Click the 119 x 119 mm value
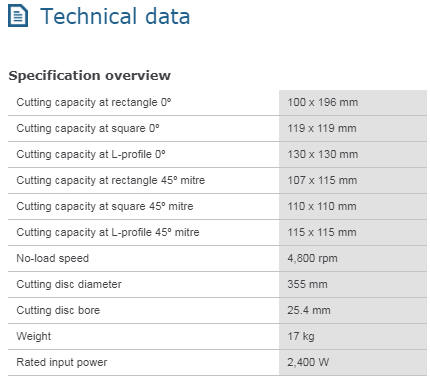430x376 pixels. coord(322,128)
